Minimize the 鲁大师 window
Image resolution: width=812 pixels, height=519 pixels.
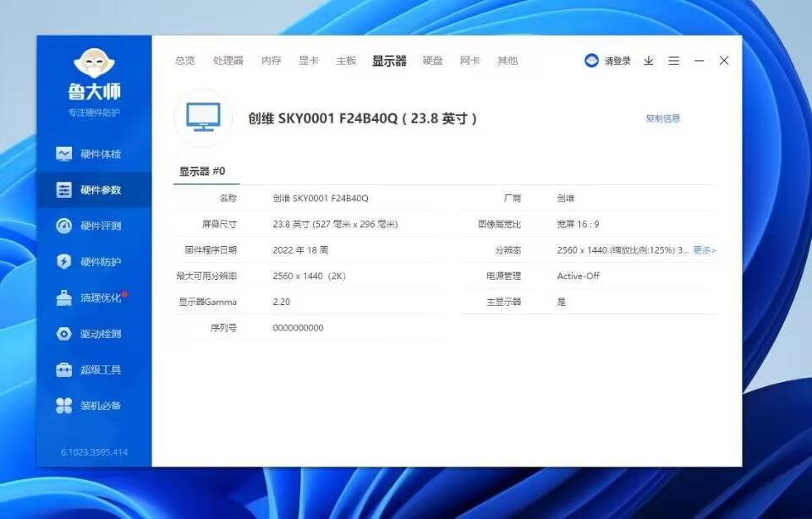[700, 61]
